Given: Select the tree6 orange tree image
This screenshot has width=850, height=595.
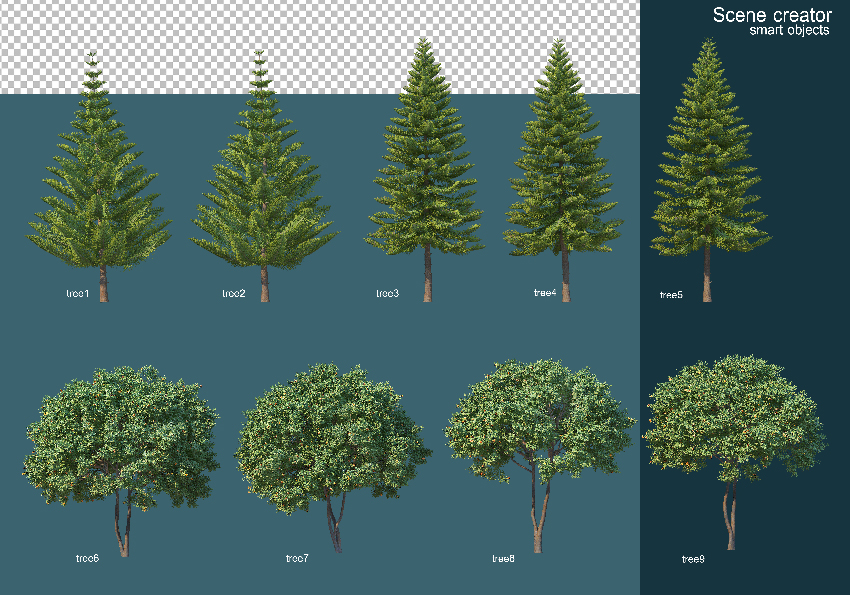Looking at the screenshot, I should [121, 461].
